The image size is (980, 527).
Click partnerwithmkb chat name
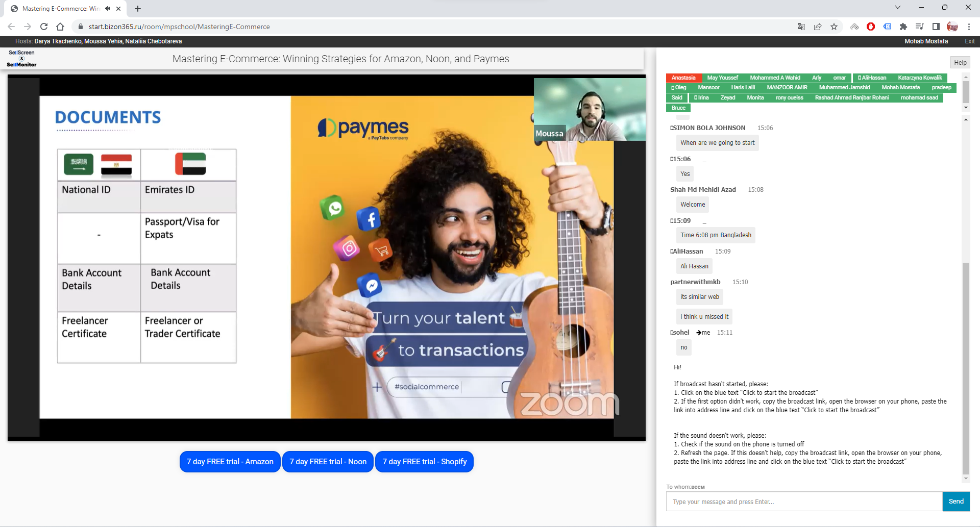pos(695,282)
